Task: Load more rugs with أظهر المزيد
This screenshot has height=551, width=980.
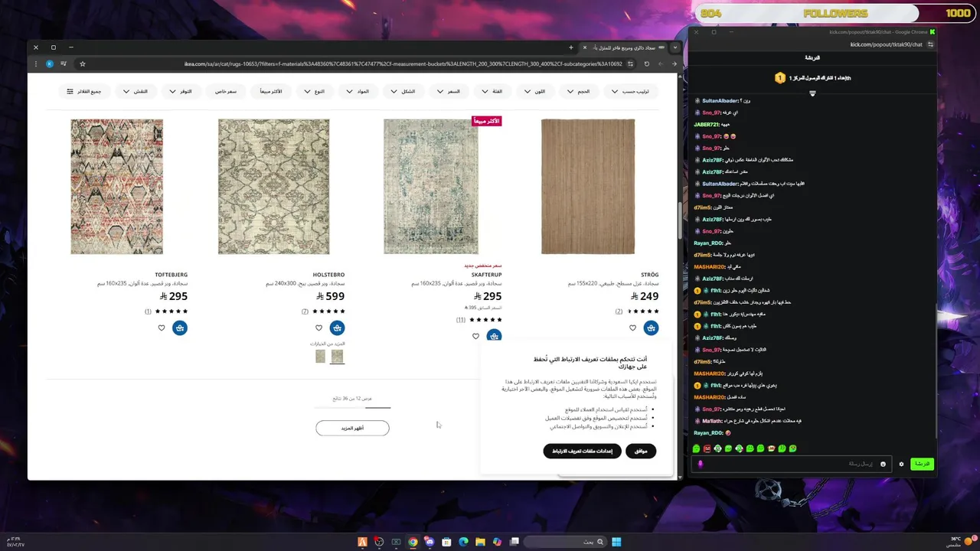Action: point(352,428)
